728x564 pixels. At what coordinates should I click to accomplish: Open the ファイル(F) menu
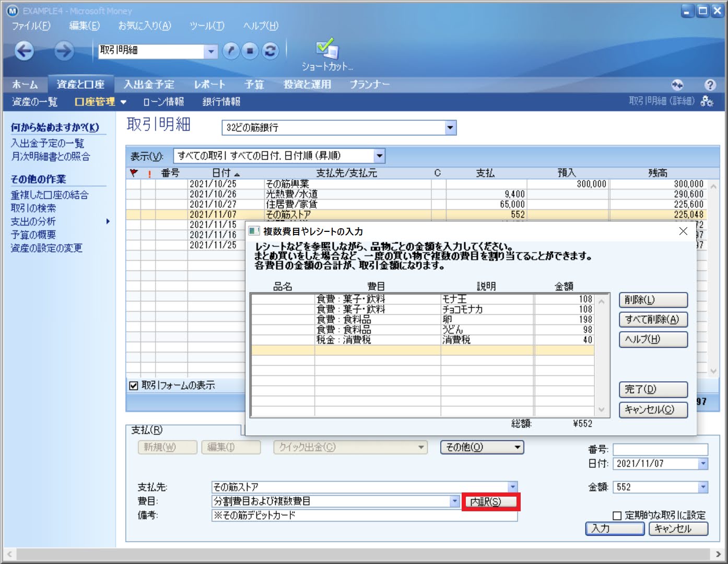(x=31, y=26)
